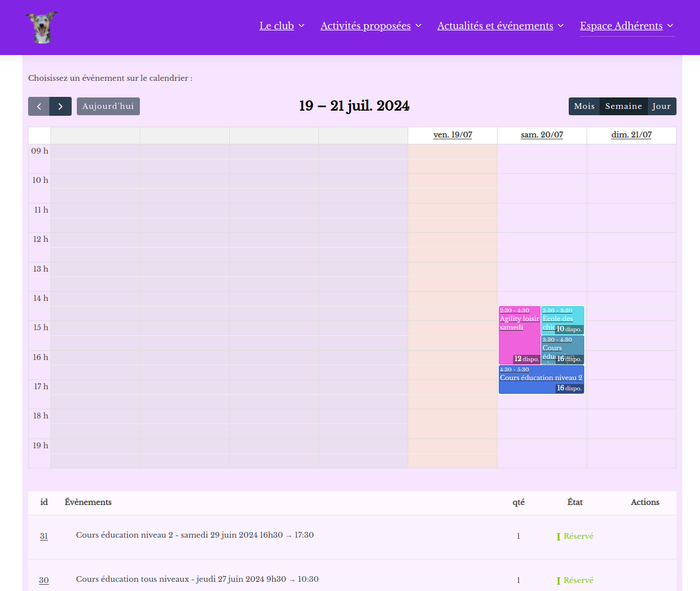Expand the Actualités et événements chevron
This screenshot has width=700, height=591.
click(561, 26)
